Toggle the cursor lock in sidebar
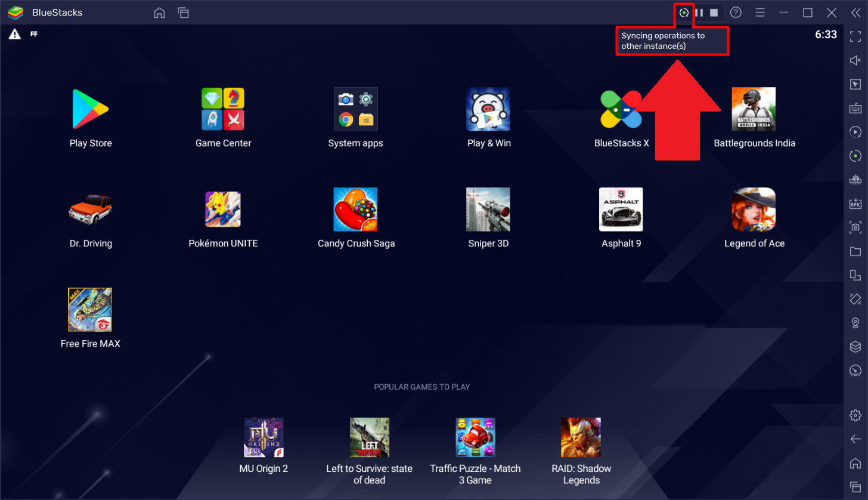The image size is (868, 500). (x=855, y=84)
